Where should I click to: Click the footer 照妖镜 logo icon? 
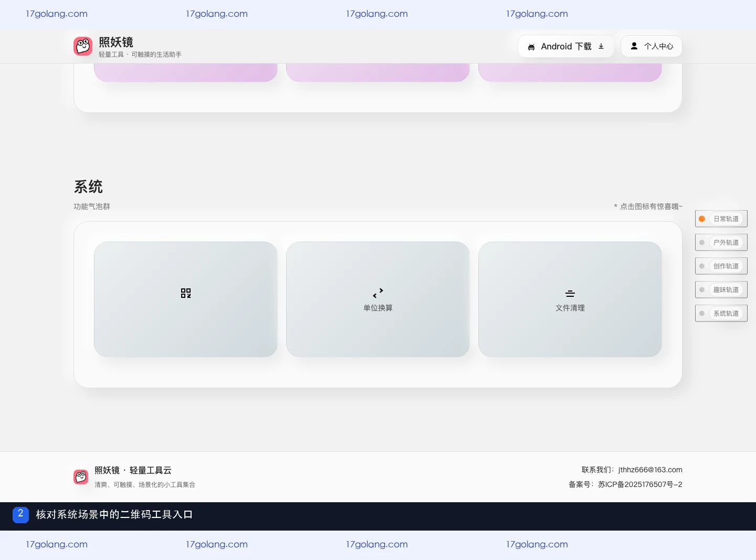(x=81, y=477)
